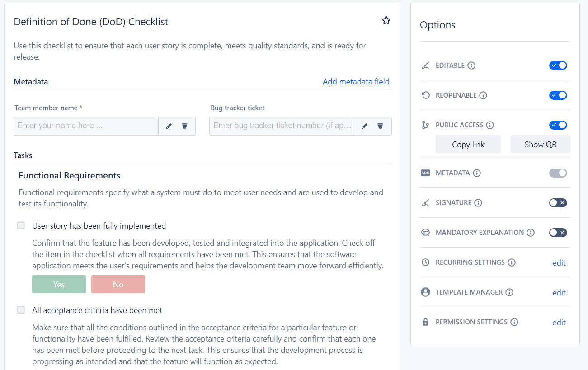Delete the Bug tracker ticket field via trash icon
The image size is (588, 370).
pyautogui.click(x=380, y=126)
